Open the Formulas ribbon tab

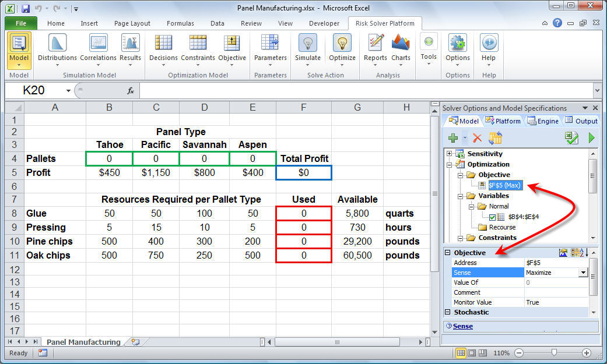(180, 23)
